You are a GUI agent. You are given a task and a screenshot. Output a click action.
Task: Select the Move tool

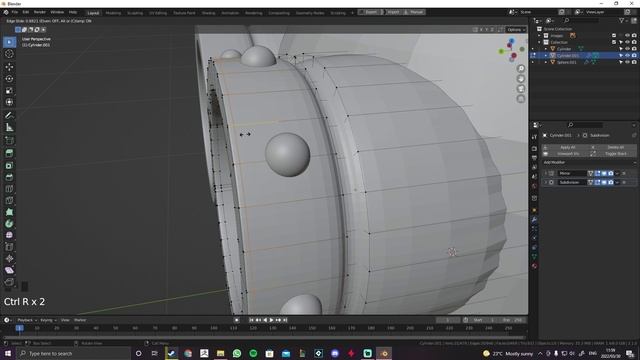coord(9,67)
